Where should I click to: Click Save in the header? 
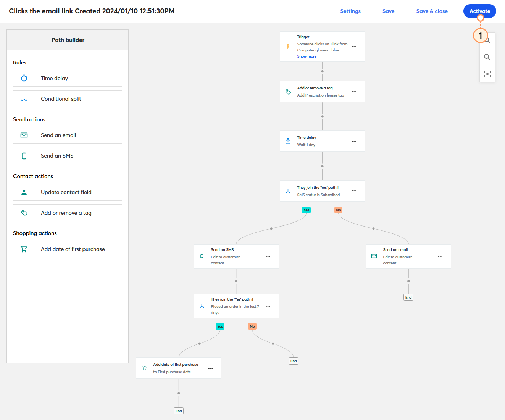[388, 11]
